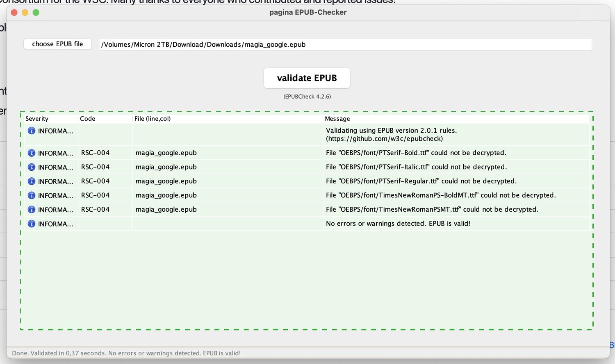Select message about TimesNewRomanPSMT.ttf not decrypted

tap(432, 209)
